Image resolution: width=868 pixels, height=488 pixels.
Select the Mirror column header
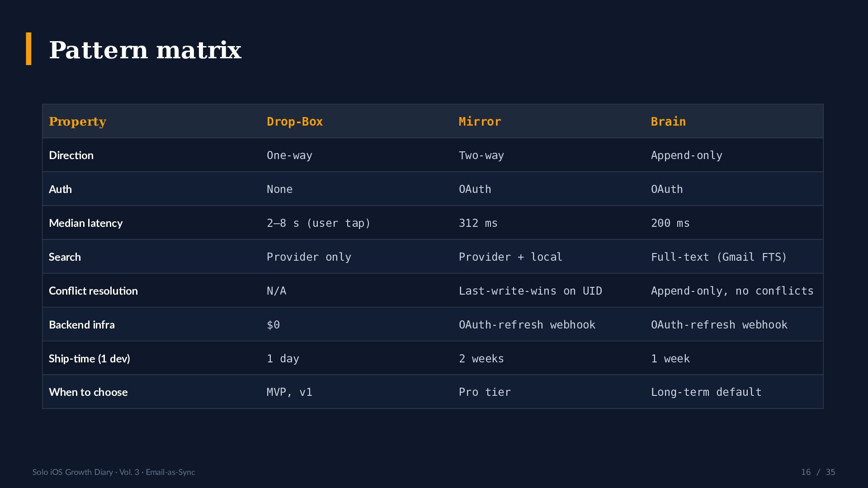point(480,122)
